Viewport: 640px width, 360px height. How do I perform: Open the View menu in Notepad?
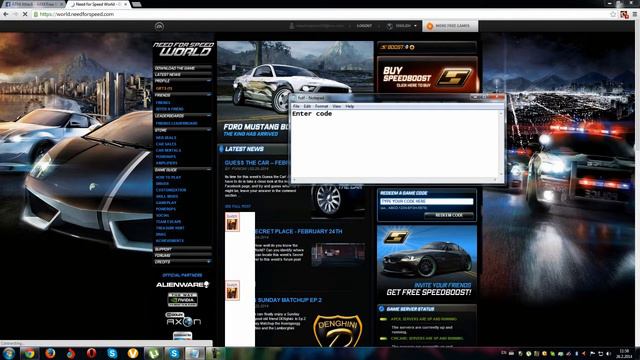tap(336, 106)
